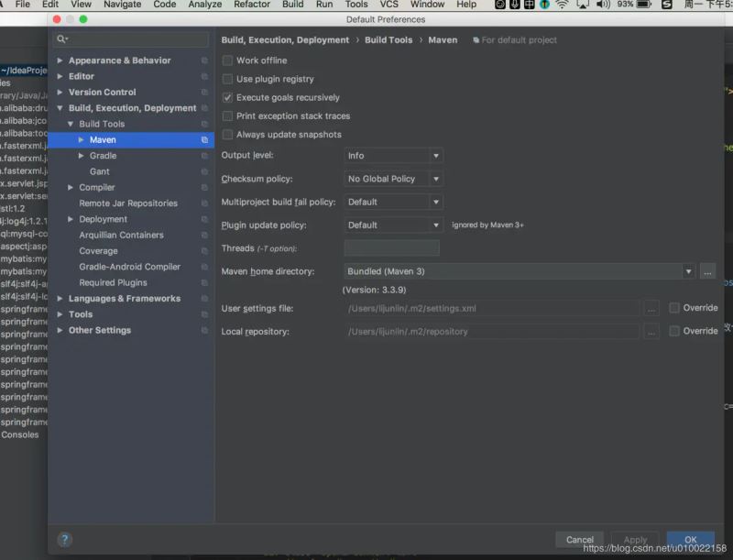The height and width of the screenshot is (560, 733).
Task: Open the Refactor menu
Action: click(252, 5)
